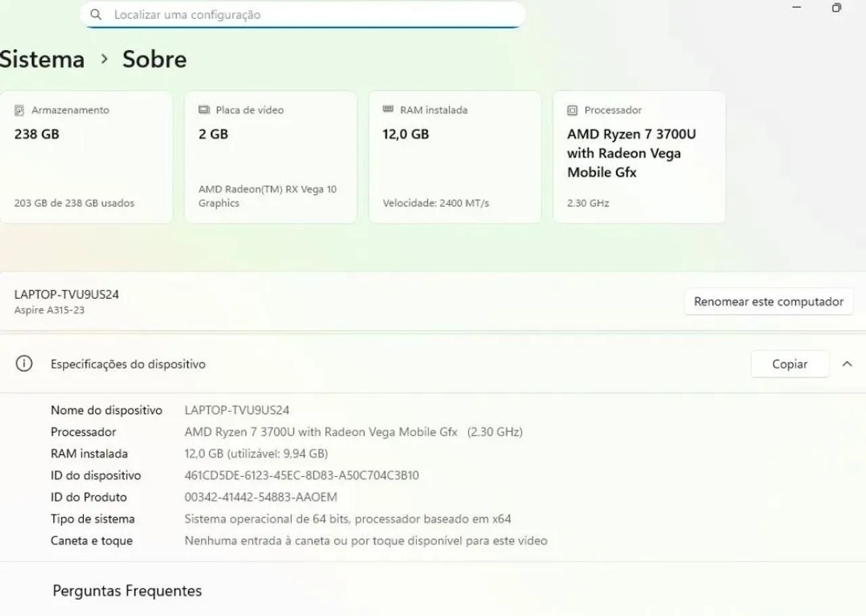Click the ID do dispositivo value
Viewport: 866px width, 616px height.
pos(301,475)
